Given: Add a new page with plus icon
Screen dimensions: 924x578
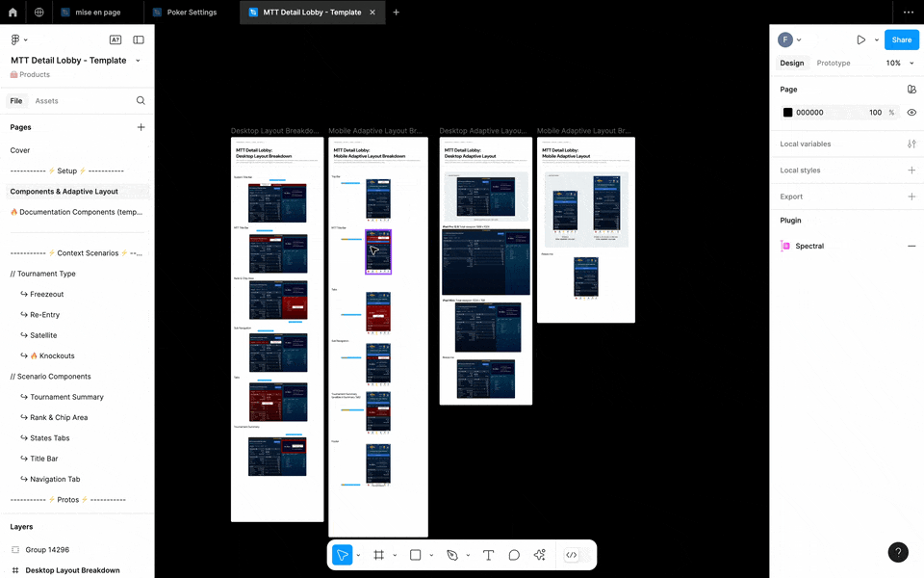Looking at the screenshot, I should coord(141,127).
